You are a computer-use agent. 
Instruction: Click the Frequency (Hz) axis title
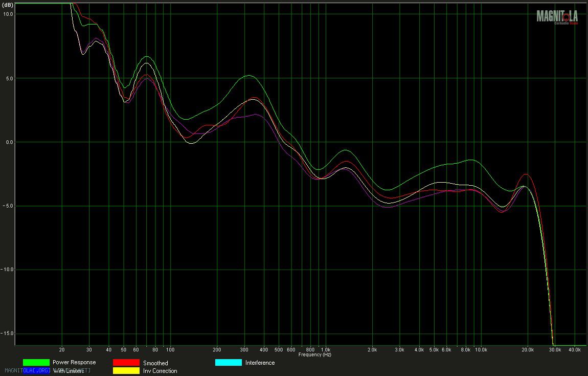314,355
